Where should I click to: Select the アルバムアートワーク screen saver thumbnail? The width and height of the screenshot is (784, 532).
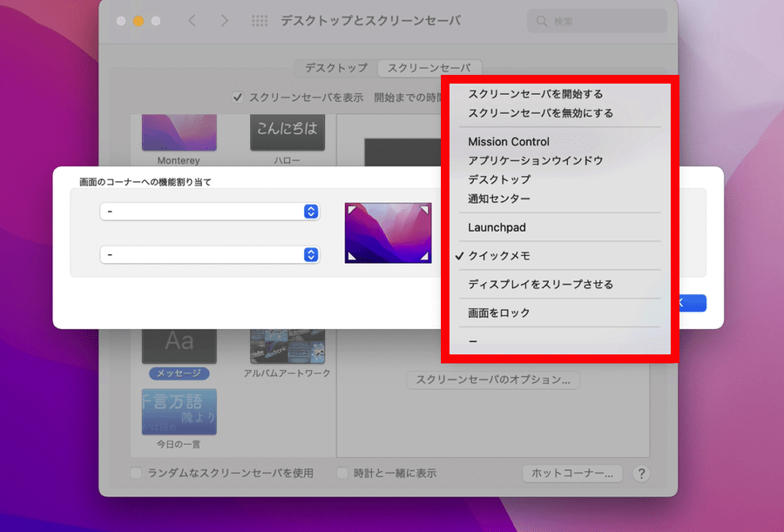coord(287,347)
